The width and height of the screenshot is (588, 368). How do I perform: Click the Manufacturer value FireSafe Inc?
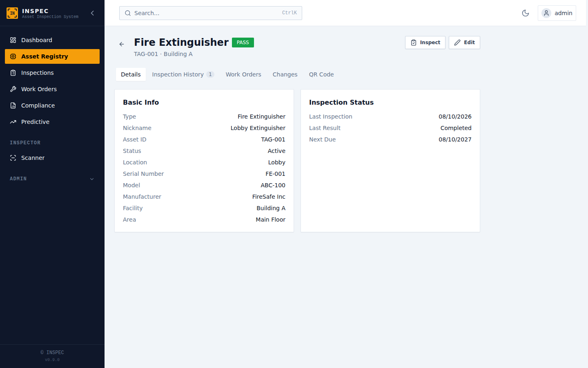coord(269,197)
